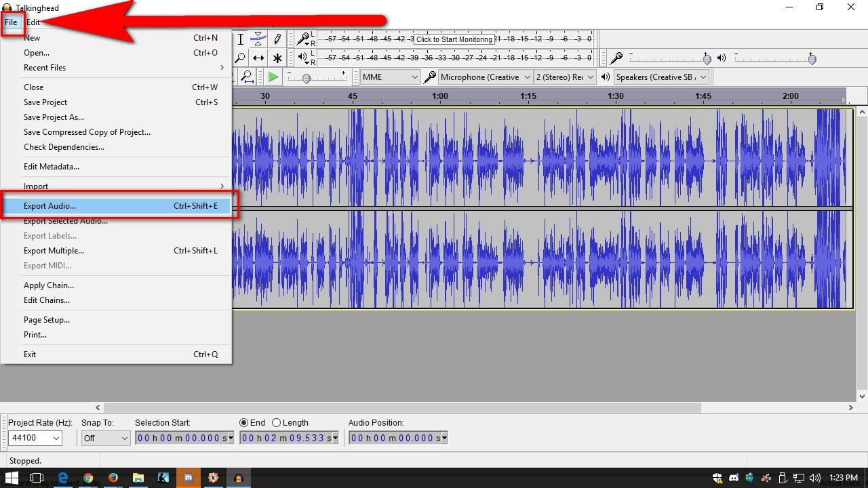Open the File menu
The height and width of the screenshot is (488, 868).
click(12, 22)
